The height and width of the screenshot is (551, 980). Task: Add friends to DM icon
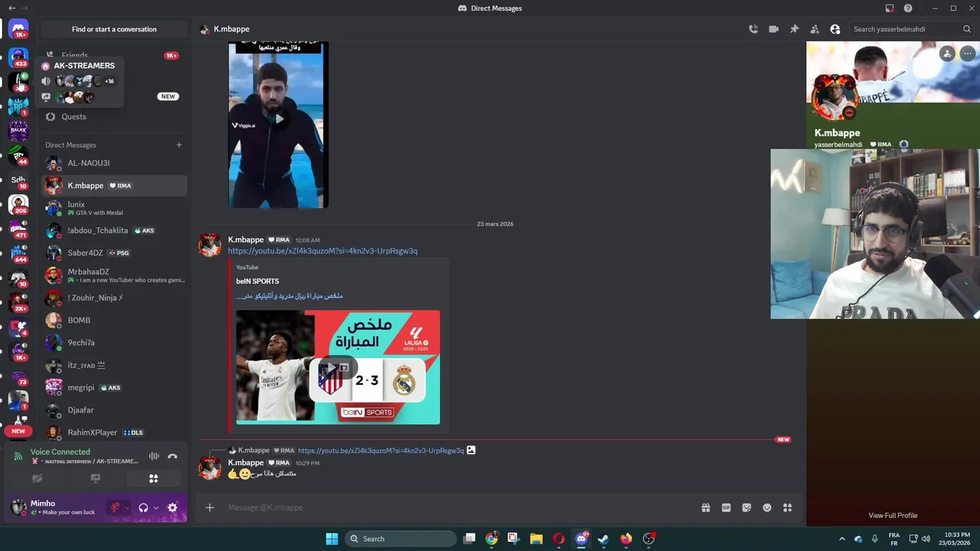815,29
